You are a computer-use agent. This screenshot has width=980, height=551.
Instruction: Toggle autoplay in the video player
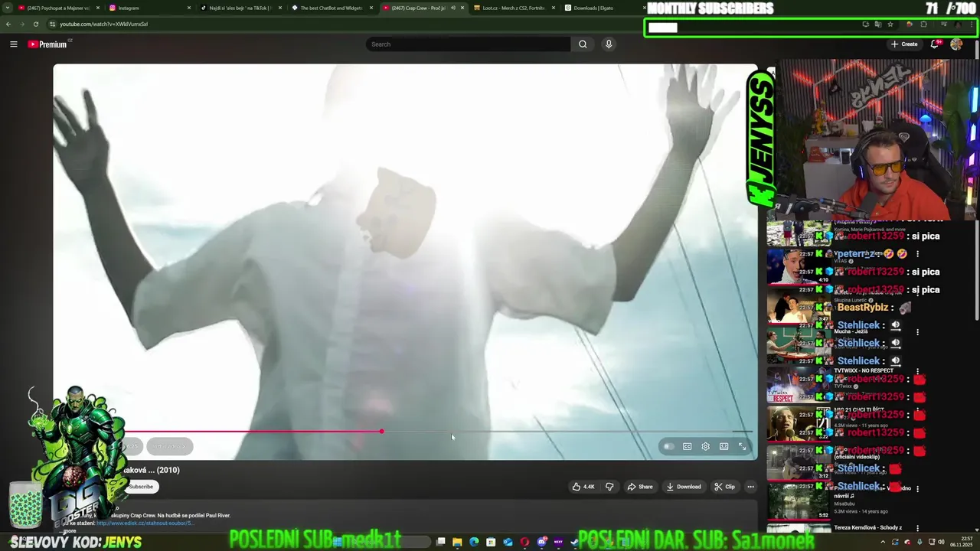[x=668, y=446]
